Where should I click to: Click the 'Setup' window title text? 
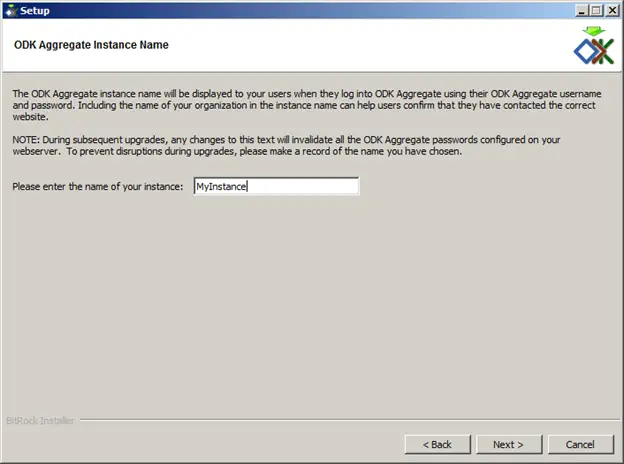35,11
